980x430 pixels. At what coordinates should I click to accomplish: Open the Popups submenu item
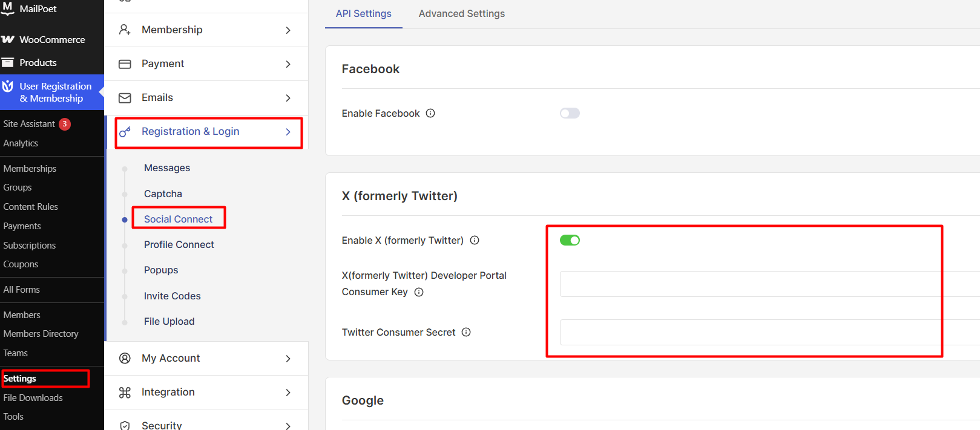click(161, 270)
